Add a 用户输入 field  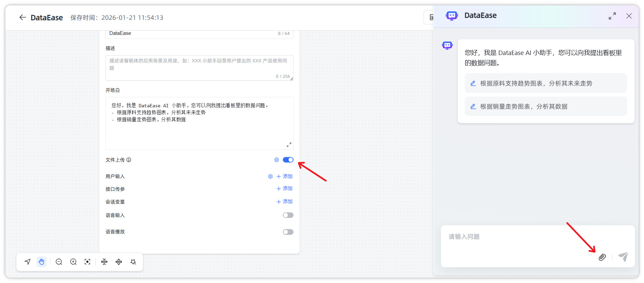click(285, 176)
